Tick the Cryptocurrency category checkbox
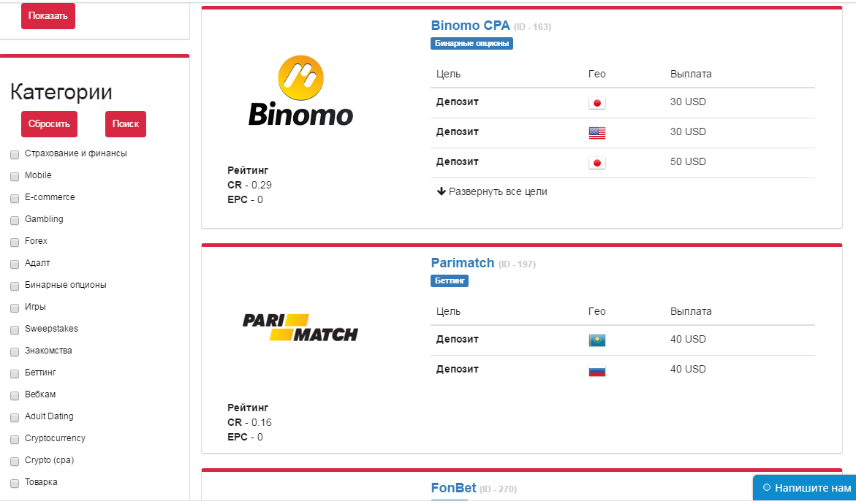 [15, 439]
